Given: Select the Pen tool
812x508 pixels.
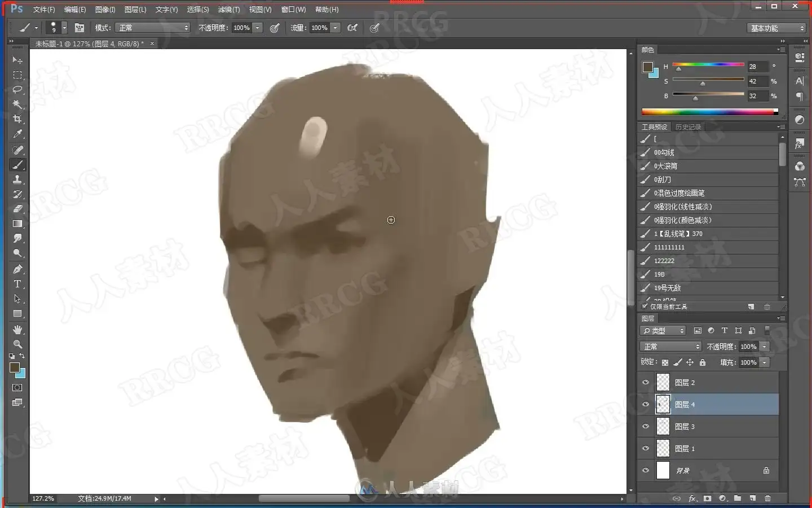Looking at the screenshot, I should pyautogui.click(x=17, y=269).
